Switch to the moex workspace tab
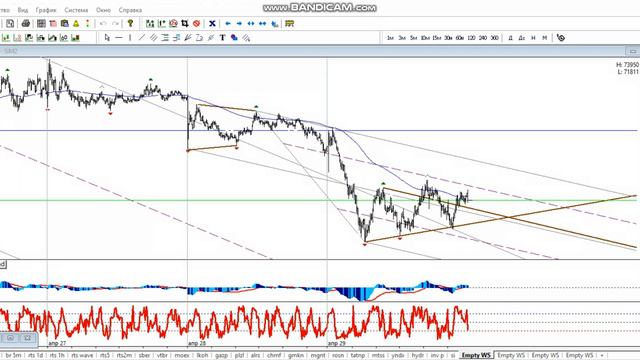 point(182,355)
